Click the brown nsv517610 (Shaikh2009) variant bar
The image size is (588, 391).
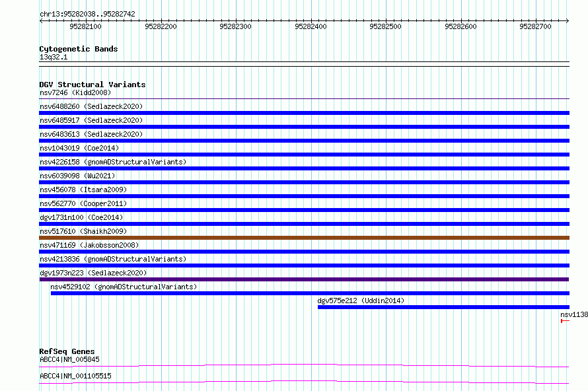(304, 238)
